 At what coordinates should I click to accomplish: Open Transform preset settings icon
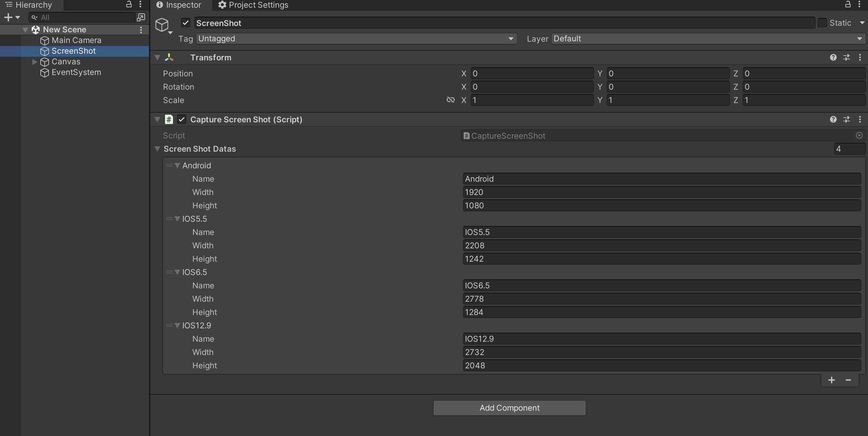(x=846, y=57)
